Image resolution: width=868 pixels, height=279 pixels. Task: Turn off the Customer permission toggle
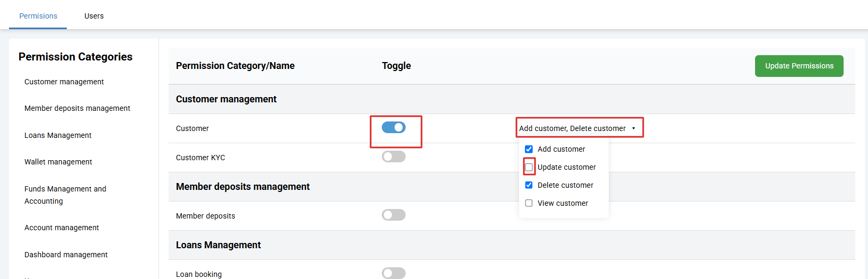click(393, 127)
